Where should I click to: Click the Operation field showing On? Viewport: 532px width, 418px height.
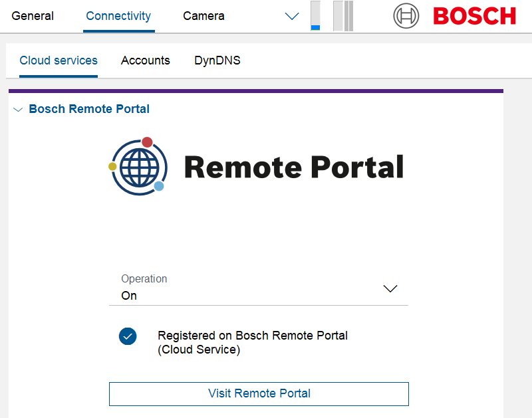pyautogui.click(x=246, y=295)
